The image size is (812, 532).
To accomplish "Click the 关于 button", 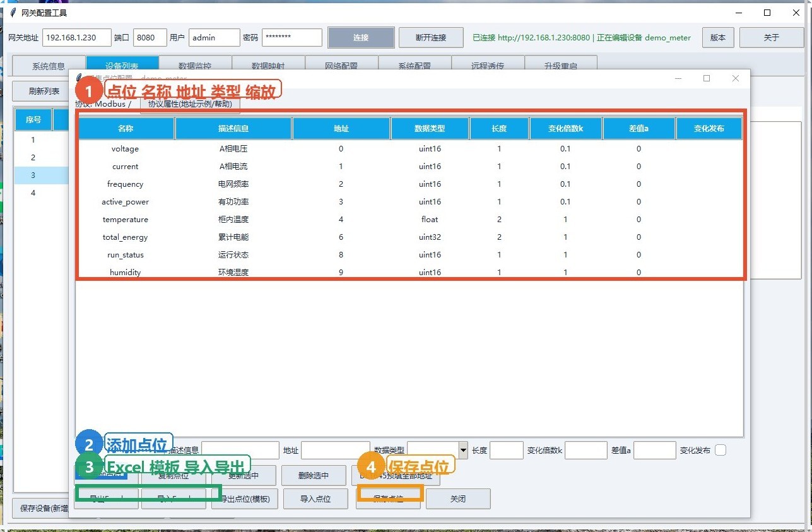I will point(772,37).
